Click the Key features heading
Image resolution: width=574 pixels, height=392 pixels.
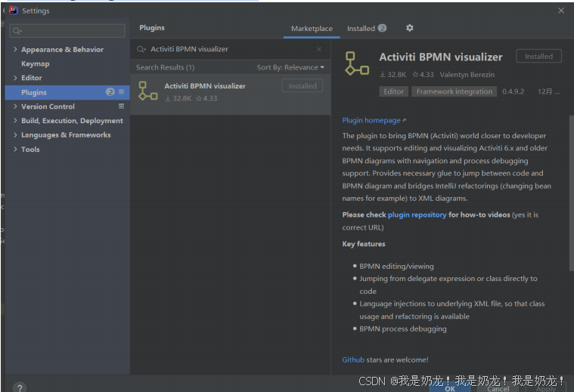[x=364, y=244]
